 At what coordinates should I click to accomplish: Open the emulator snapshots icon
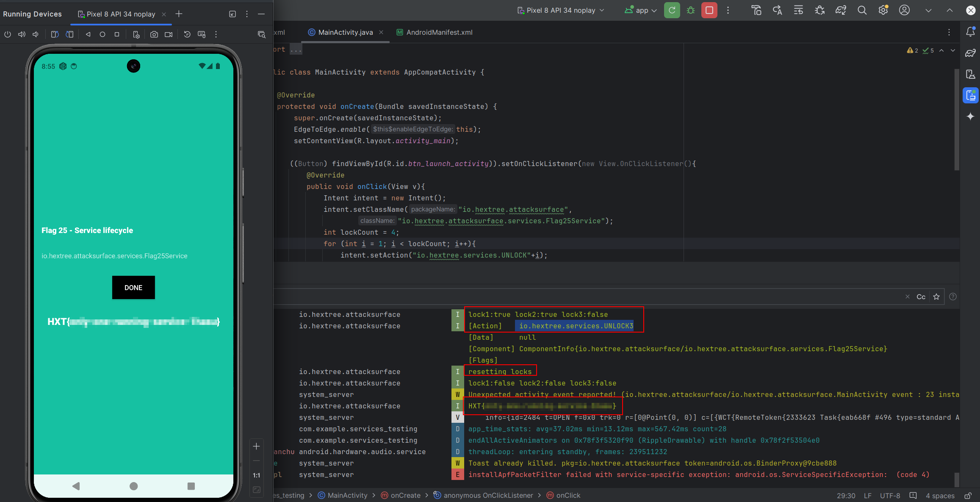coord(187,34)
